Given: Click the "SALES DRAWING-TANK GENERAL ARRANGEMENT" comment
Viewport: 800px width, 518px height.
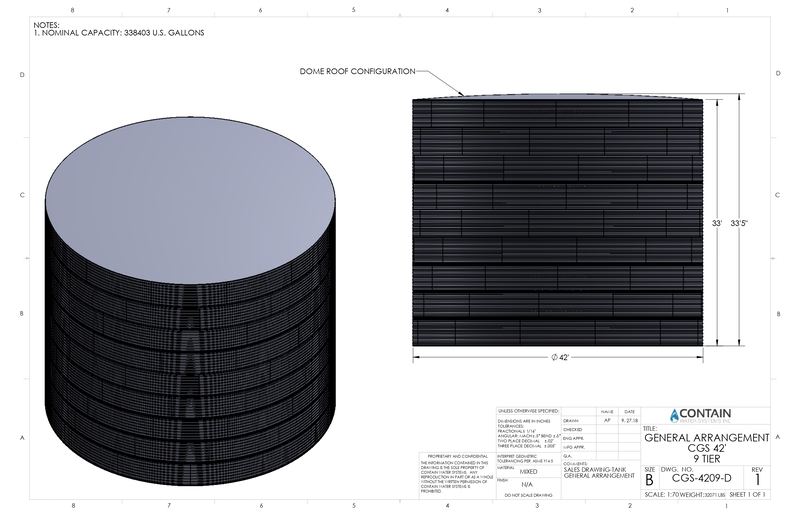Looking at the screenshot, I should 599,472.
